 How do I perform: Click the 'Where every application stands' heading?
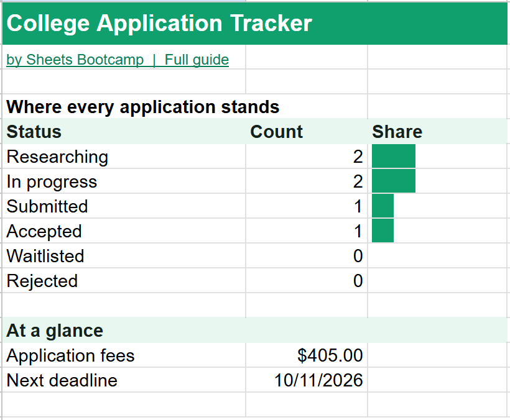click(143, 107)
